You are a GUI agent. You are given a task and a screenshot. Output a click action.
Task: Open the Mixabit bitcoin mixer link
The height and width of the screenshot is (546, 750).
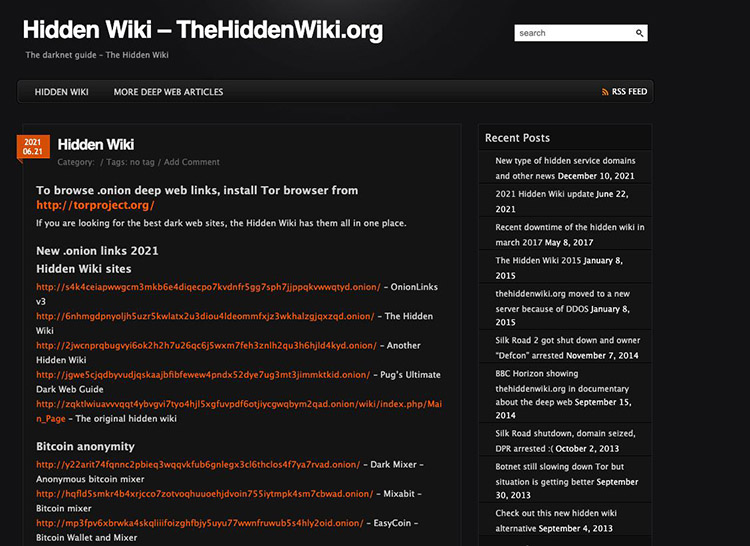point(205,493)
